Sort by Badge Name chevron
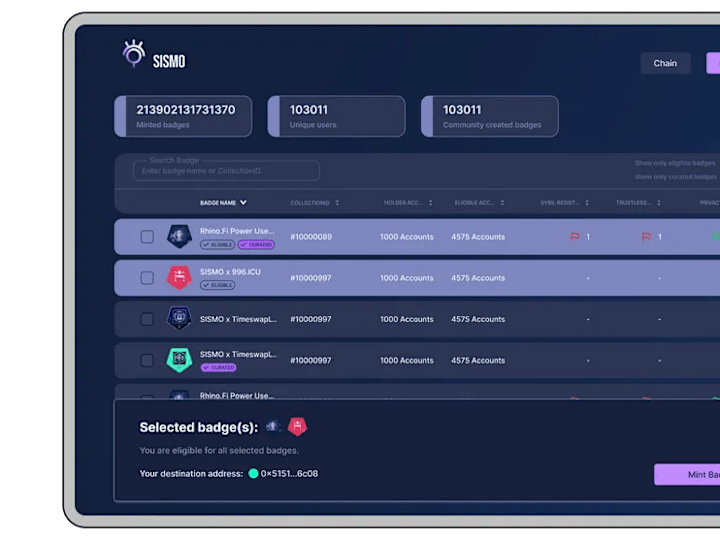 pyautogui.click(x=243, y=202)
